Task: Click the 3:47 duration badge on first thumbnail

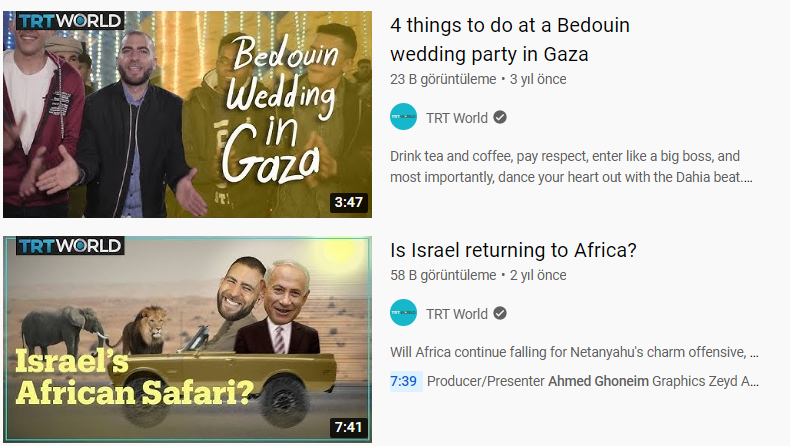Action: (349, 202)
